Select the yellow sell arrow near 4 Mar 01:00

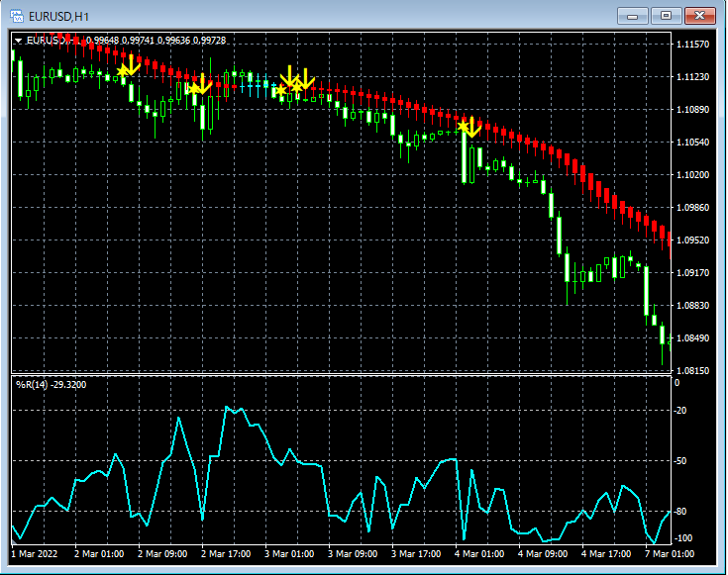(x=471, y=128)
